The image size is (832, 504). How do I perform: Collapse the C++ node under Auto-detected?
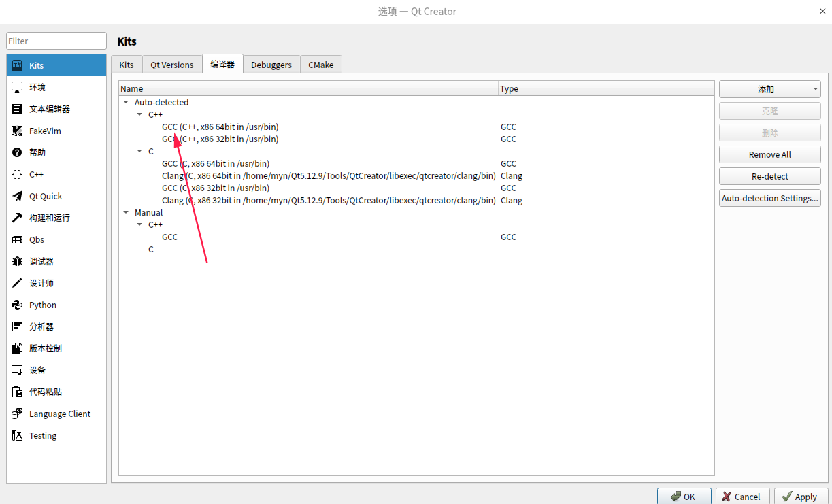tap(139, 114)
